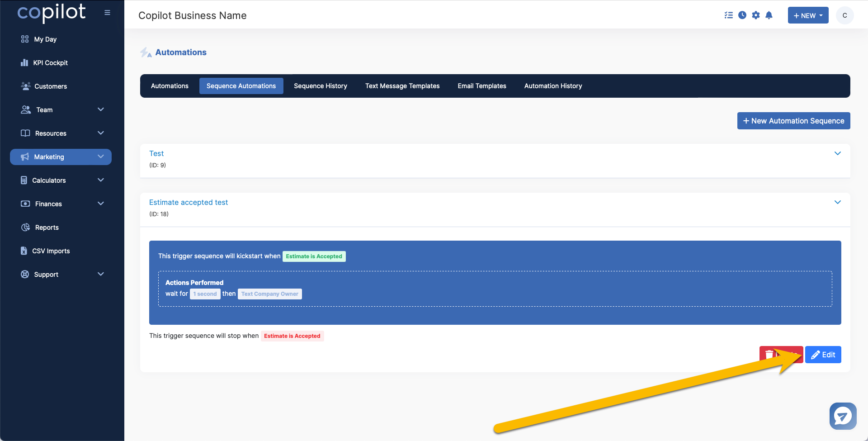Expand Team submenu chevron
The width and height of the screenshot is (868, 441).
coord(101,109)
